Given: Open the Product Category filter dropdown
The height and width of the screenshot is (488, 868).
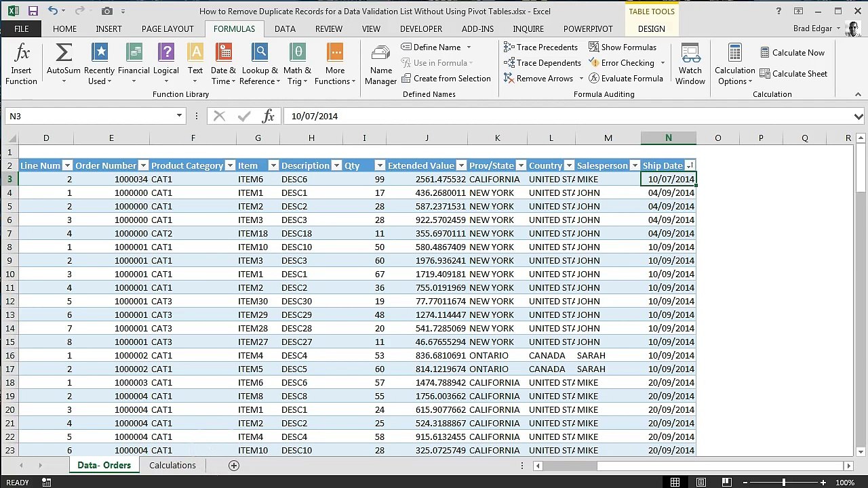Looking at the screenshot, I should click(230, 165).
